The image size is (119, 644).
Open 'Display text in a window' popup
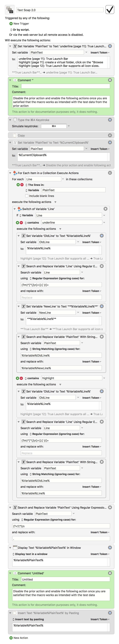pos(30,554)
